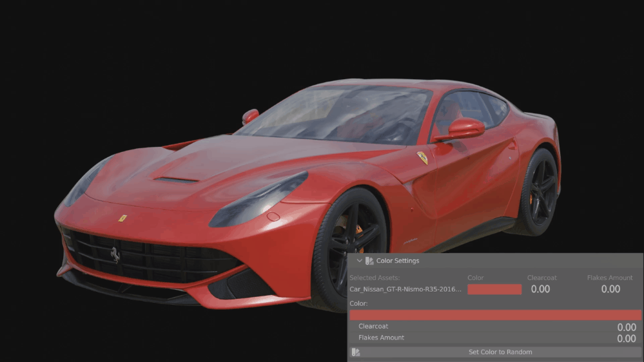Click the asset row Clearcoat value 0.00
The image size is (644, 362).
click(540, 289)
